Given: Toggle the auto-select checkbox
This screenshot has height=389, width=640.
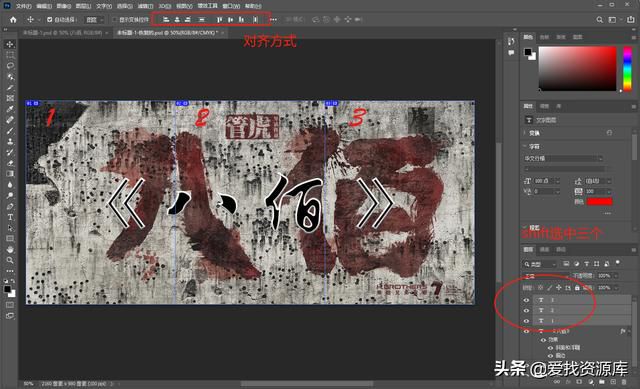Looking at the screenshot, I should click(x=49, y=20).
